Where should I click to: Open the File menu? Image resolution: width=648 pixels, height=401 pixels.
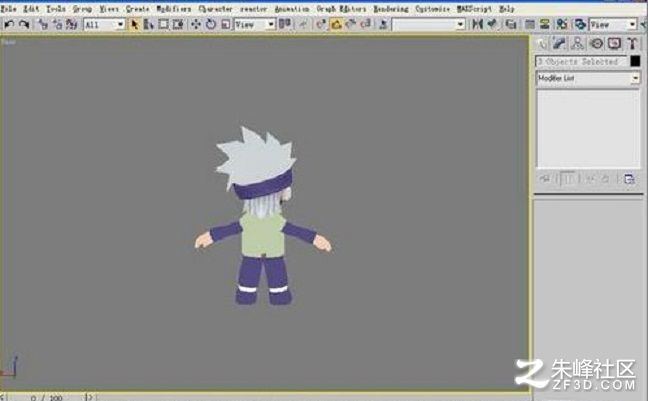[x=8, y=9]
